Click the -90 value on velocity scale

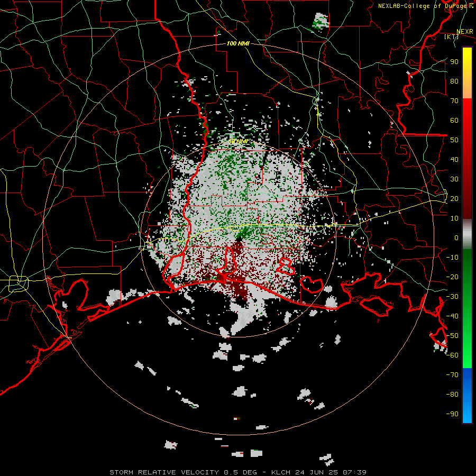point(452,414)
